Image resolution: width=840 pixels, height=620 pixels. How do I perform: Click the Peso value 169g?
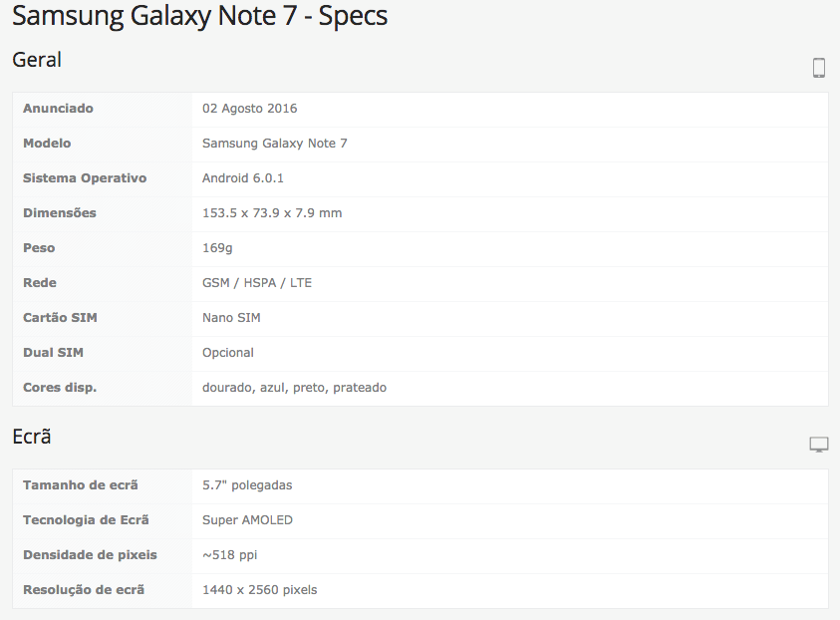pos(217,248)
